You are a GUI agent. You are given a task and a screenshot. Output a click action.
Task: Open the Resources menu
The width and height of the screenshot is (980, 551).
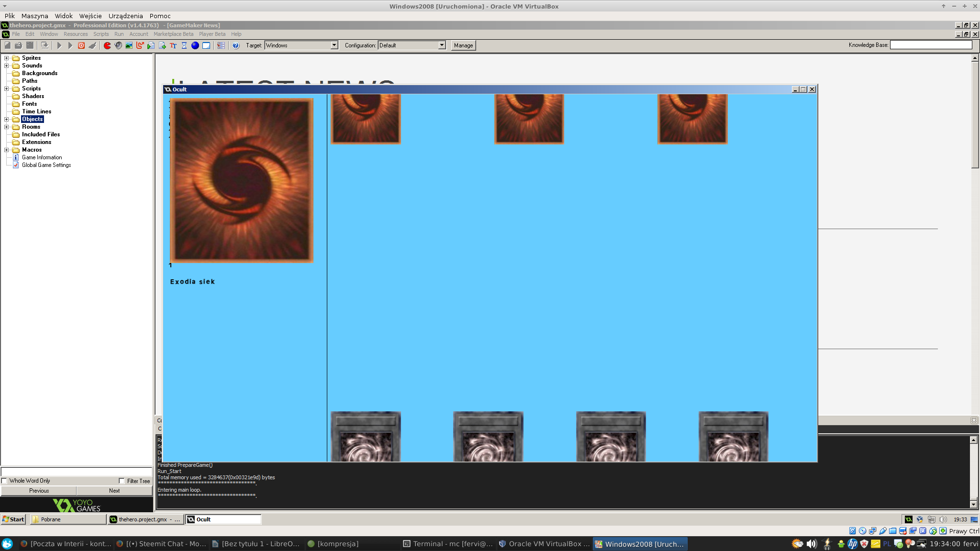(x=75, y=34)
